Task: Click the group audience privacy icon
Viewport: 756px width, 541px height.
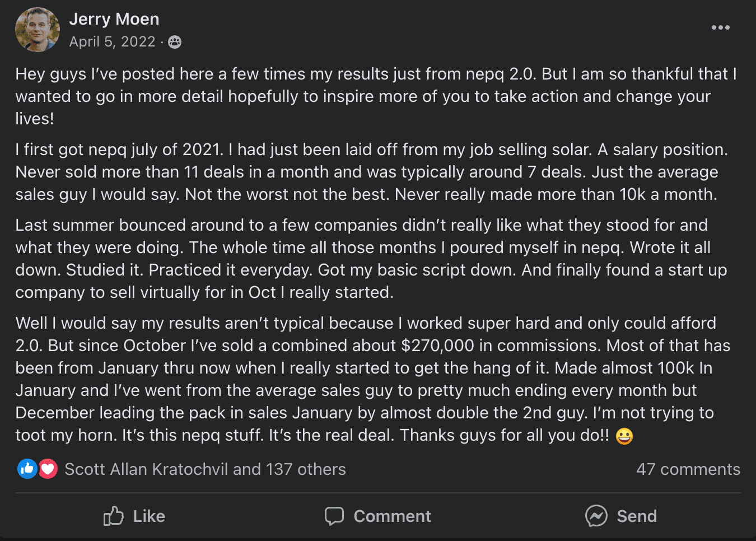Action: [x=175, y=42]
